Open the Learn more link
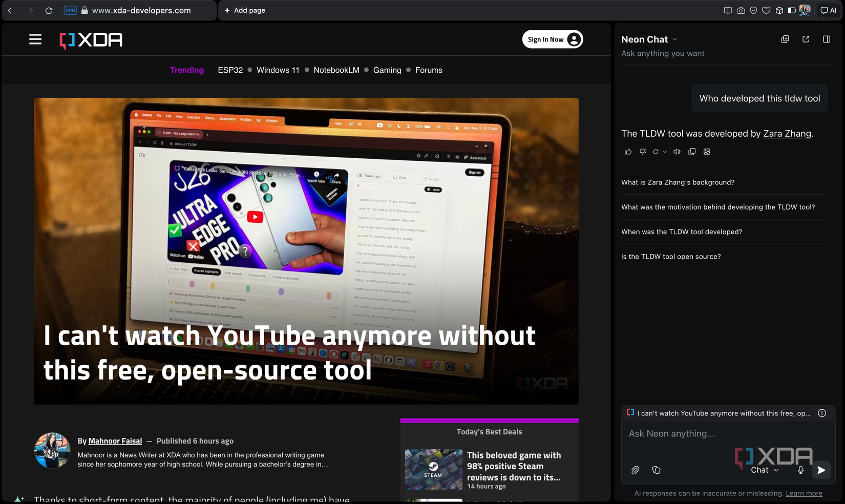 pyautogui.click(x=804, y=493)
